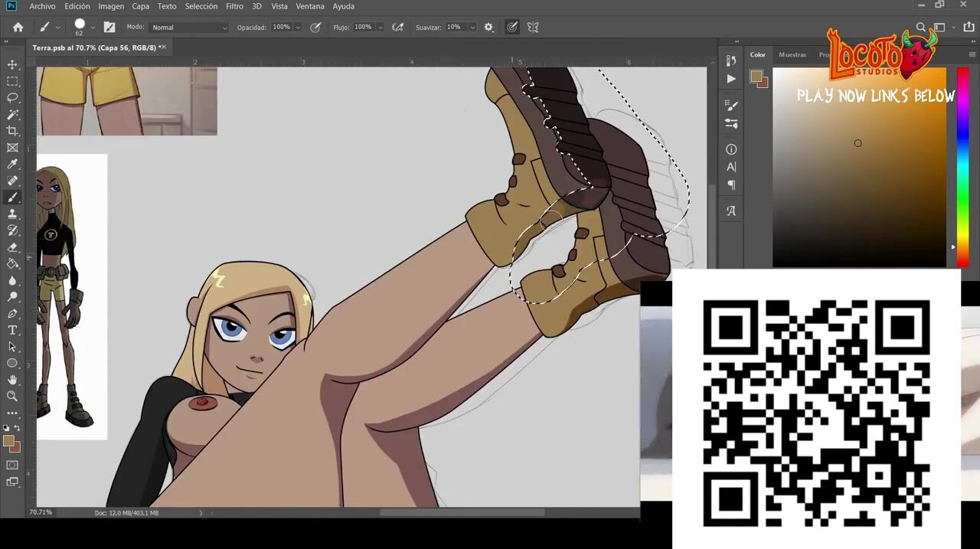
Task: Select the Crop tool
Action: click(x=12, y=131)
